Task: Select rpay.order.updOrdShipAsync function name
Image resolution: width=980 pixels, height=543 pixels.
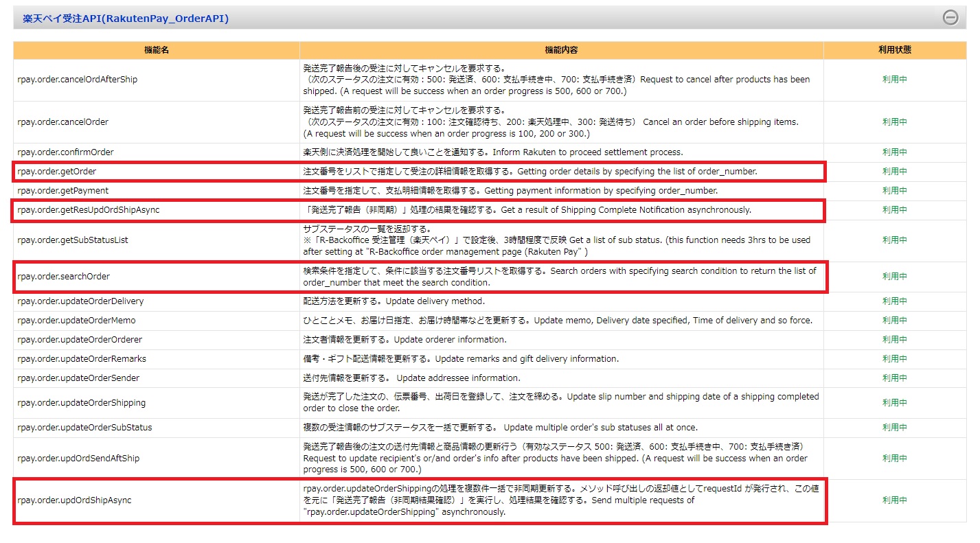Action: [x=74, y=500]
